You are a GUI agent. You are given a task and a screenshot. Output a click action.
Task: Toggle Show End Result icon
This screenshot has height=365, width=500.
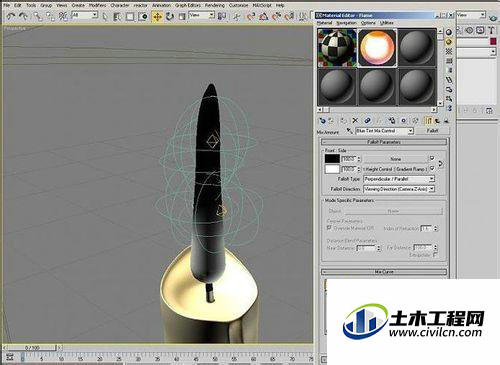(428, 121)
